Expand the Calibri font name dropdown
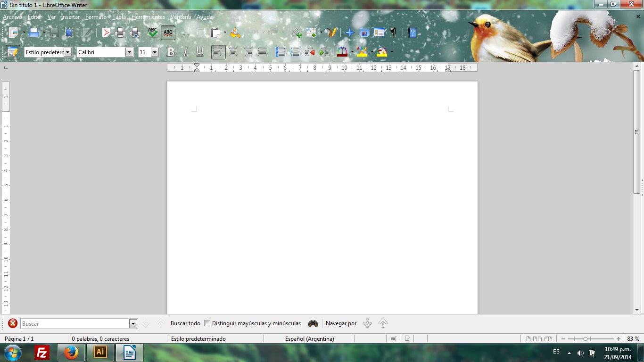This screenshot has height=362, width=644. point(129,52)
